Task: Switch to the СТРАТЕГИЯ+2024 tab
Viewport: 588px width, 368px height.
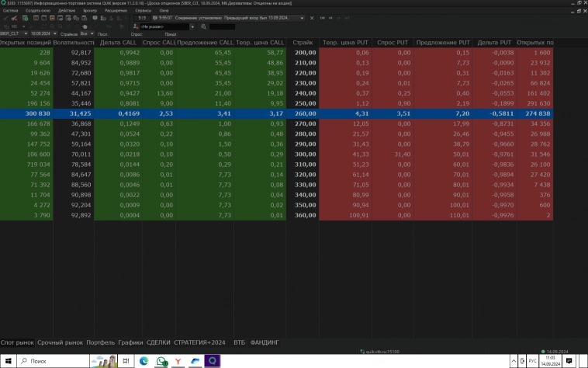Action: point(200,342)
